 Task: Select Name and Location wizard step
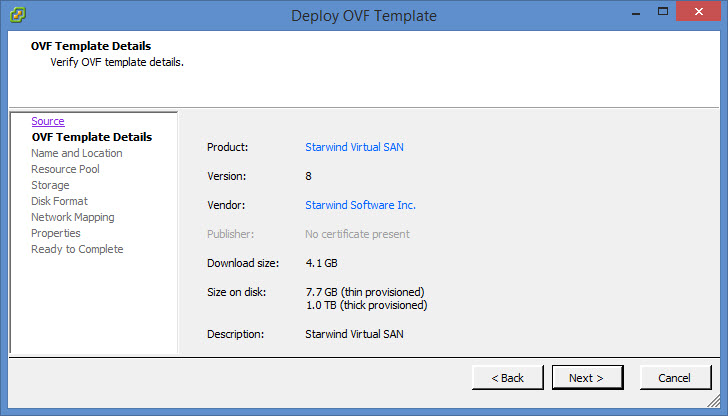[77, 153]
